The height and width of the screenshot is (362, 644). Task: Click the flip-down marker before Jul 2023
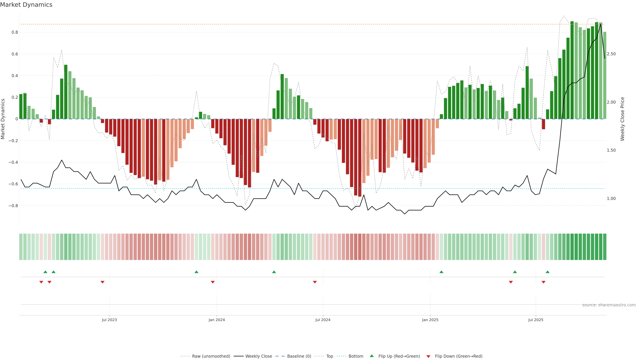coord(102,282)
